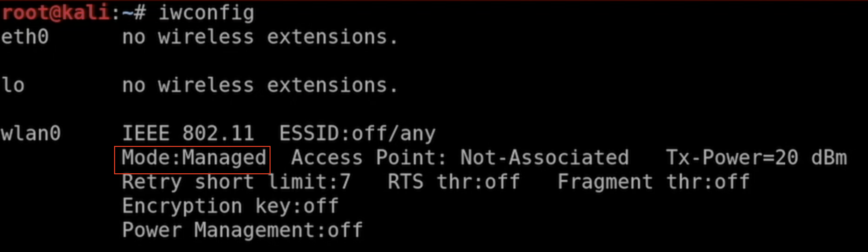Click the "Fragment thr:off" setting
This screenshot has height=252, width=868.
(653, 182)
